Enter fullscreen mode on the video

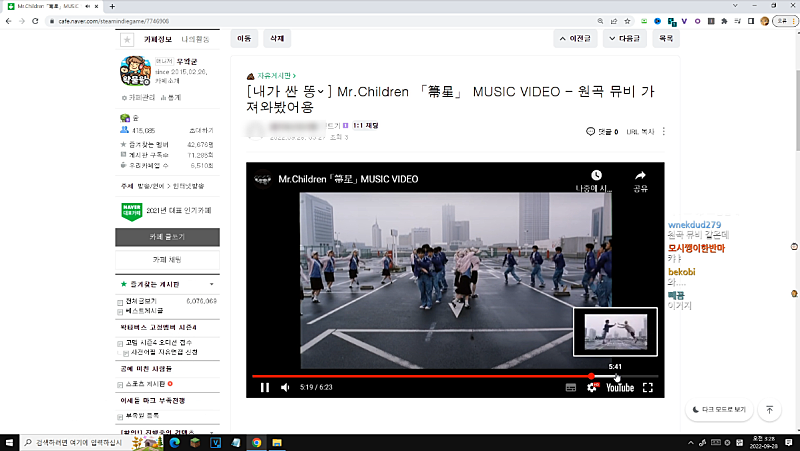pyautogui.click(x=648, y=387)
